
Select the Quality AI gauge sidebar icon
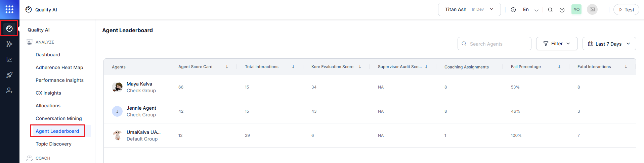9,29
